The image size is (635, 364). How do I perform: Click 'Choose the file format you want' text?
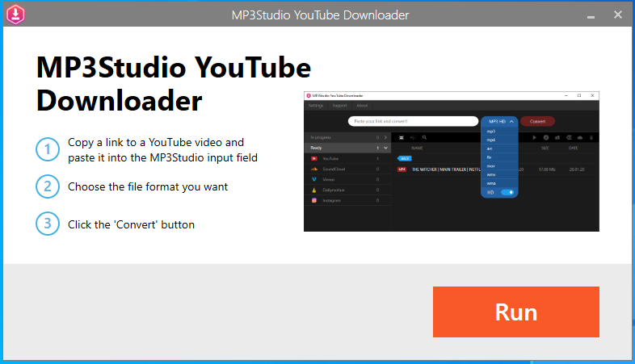[148, 187]
